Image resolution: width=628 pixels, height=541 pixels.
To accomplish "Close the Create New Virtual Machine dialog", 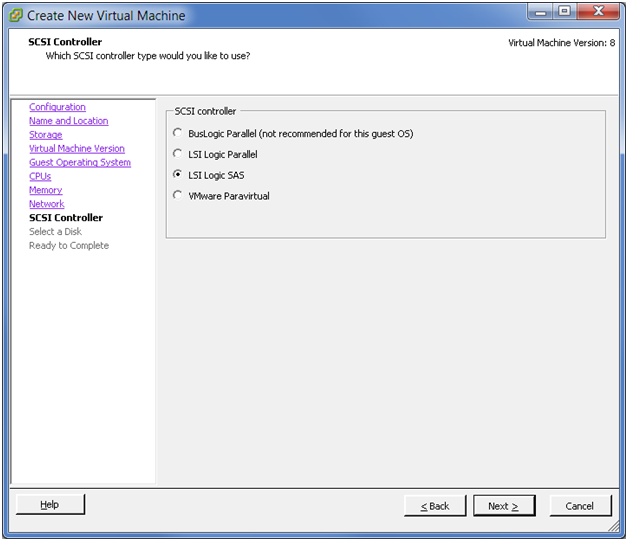I will (x=599, y=12).
